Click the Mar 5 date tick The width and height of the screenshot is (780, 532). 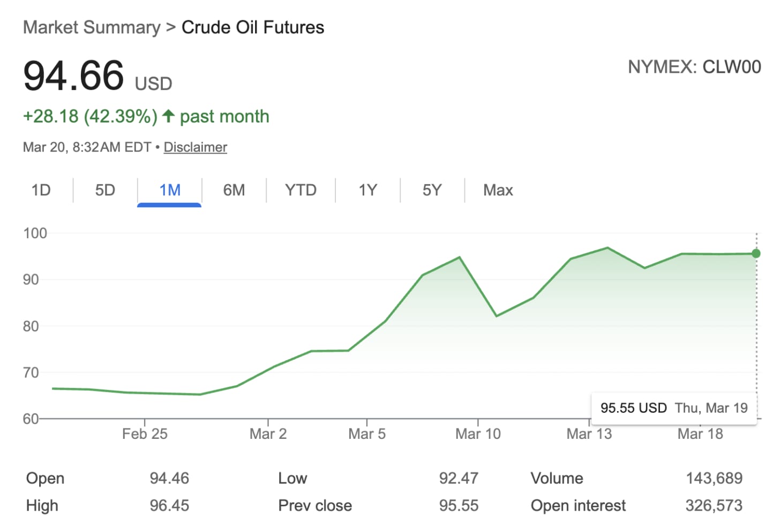(x=367, y=434)
